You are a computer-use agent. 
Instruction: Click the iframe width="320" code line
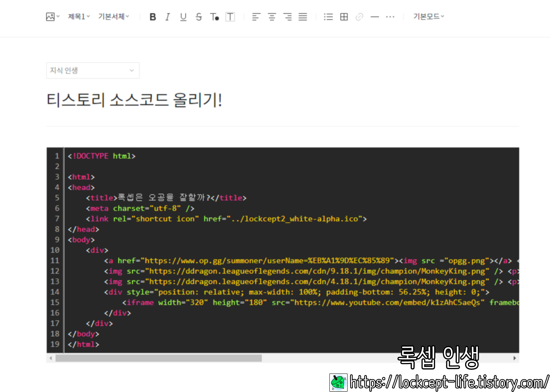pyautogui.click(x=320, y=302)
